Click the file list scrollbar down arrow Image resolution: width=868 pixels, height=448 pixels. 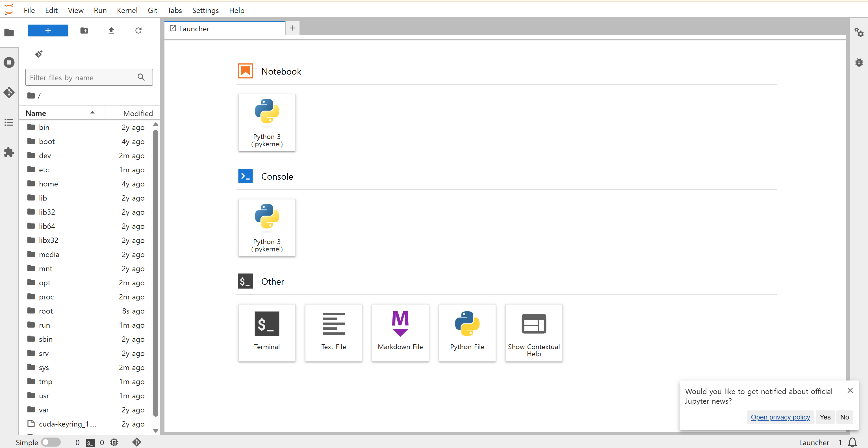[155, 430]
